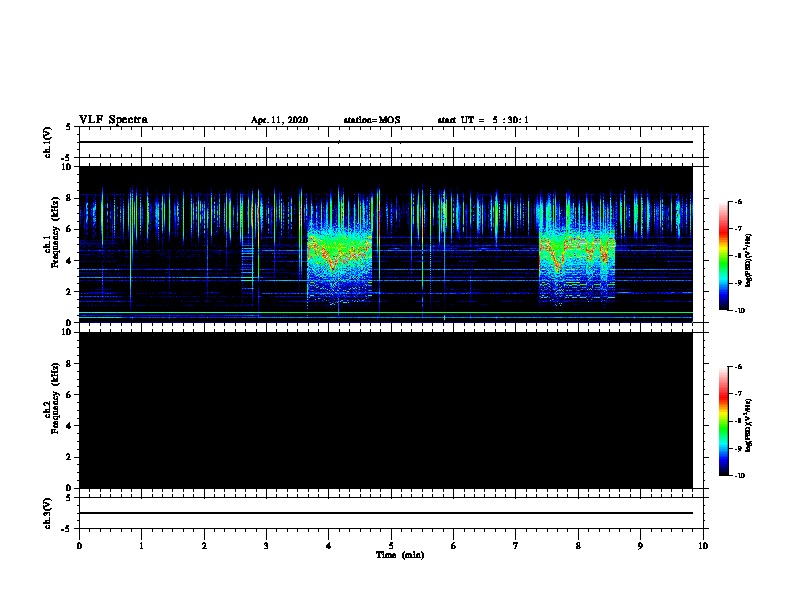Select the "start UT = 5 :30: 1" text
Screen dimensions: 792x612
(x=483, y=120)
